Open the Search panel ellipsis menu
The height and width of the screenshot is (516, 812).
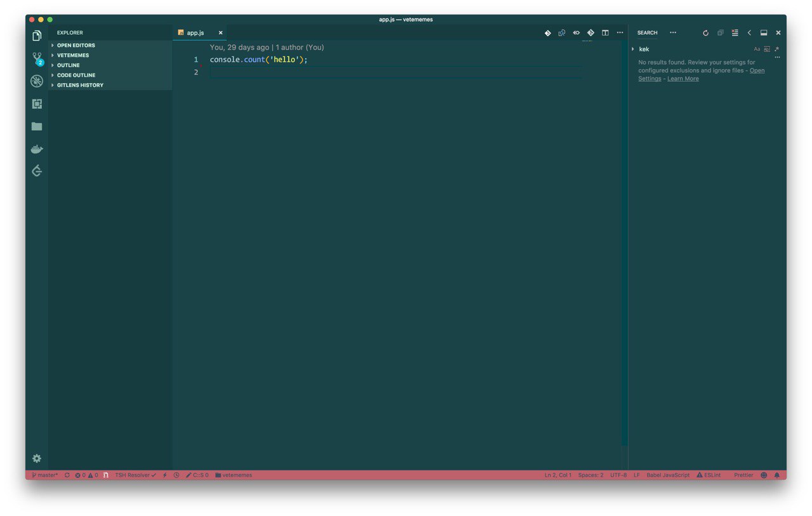pos(673,33)
